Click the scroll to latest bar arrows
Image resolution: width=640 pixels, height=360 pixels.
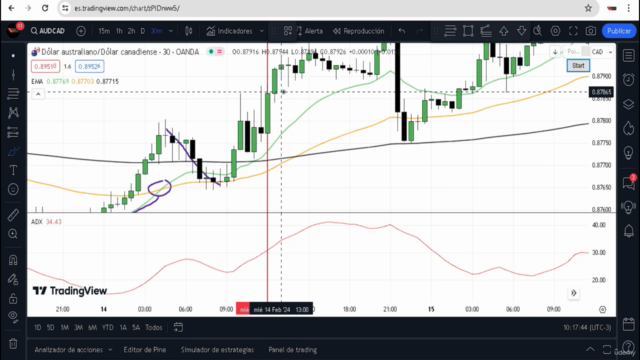point(573,293)
